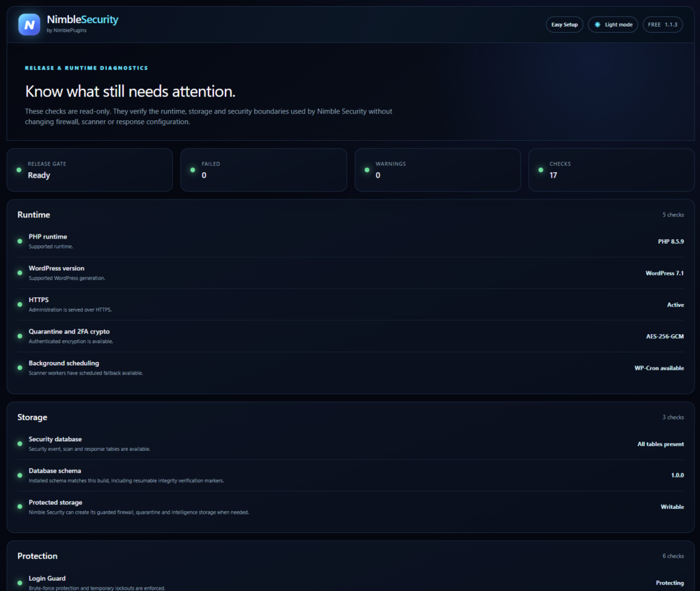The height and width of the screenshot is (591, 700).
Task: Click the status dot beside Login Guard
Action: pos(20,583)
